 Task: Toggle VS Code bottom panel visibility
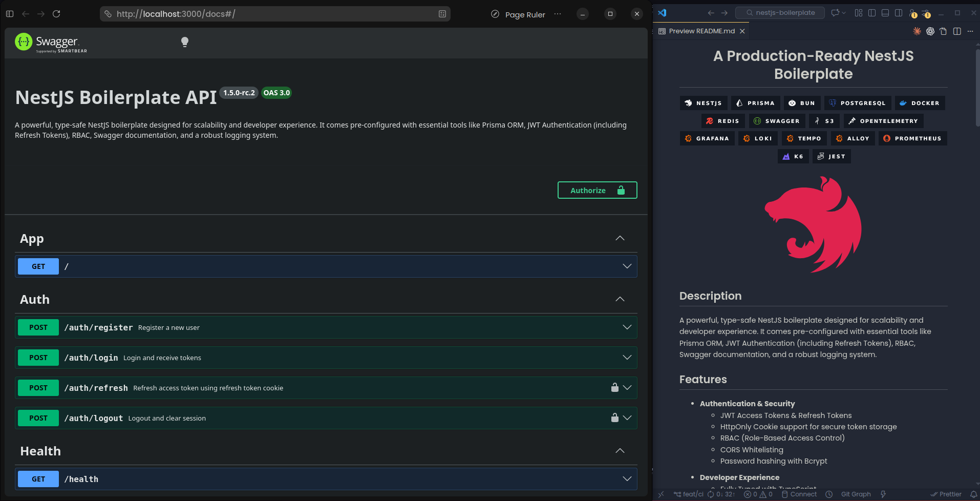pyautogui.click(x=885, y=13)
